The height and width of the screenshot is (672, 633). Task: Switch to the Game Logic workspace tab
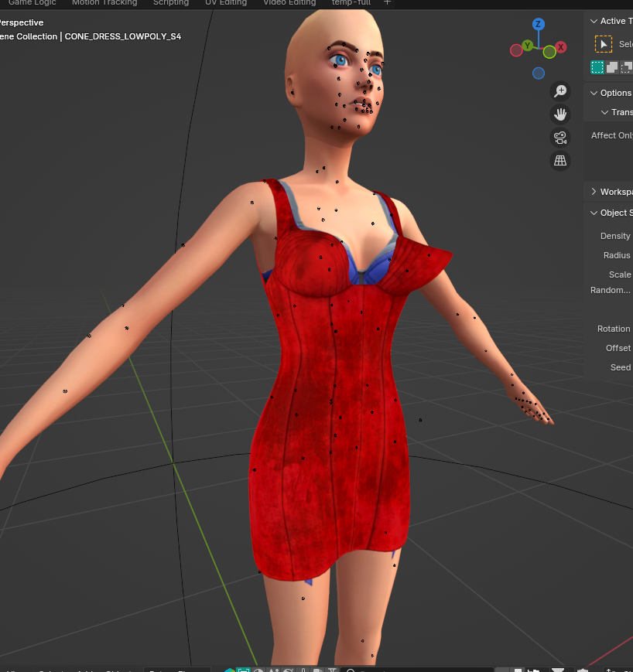tap(33, 2)
